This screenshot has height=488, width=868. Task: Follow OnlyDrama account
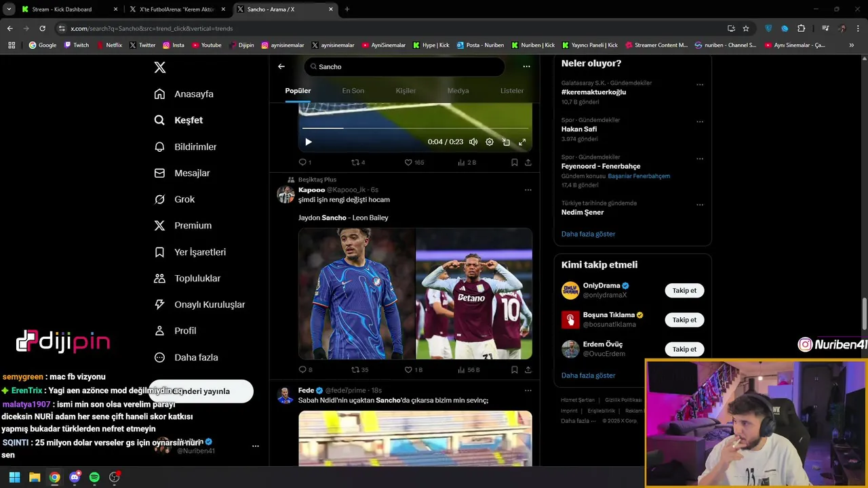pos(684,291)
